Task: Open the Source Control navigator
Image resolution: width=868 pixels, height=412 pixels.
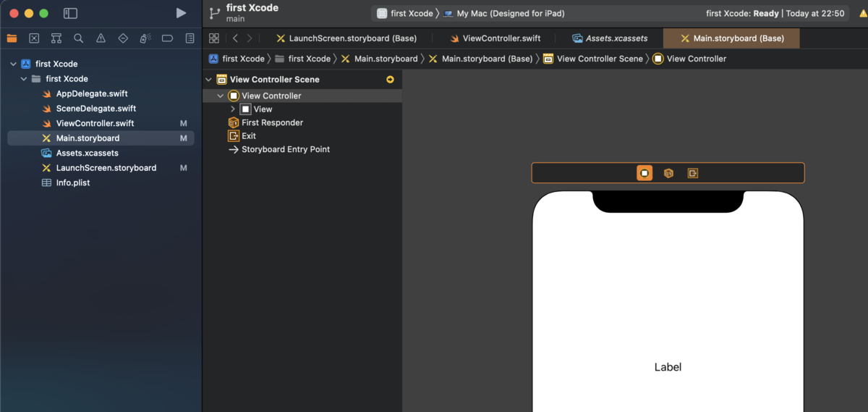Action: [34, 38]
